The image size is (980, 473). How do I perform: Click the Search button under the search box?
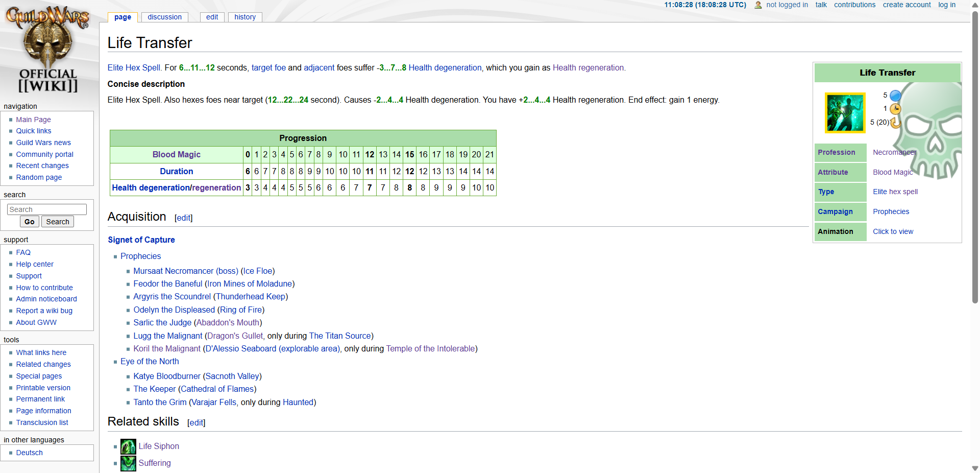[x=58, y=222]
